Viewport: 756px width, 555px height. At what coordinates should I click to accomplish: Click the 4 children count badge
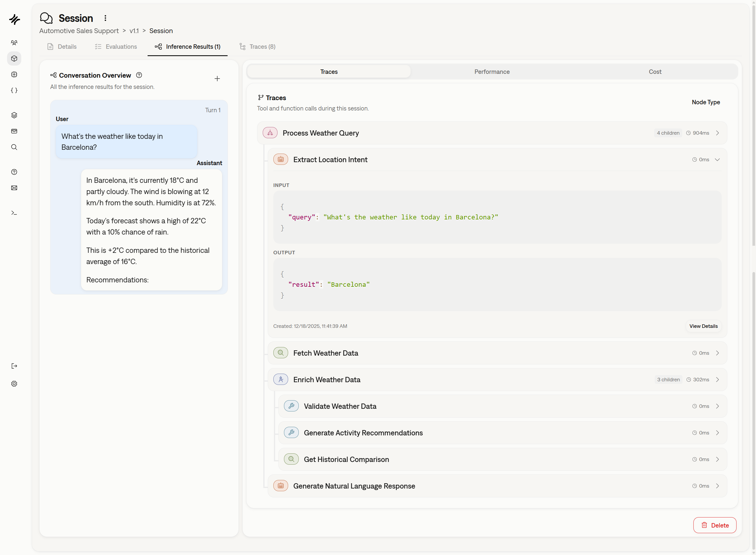click(668, 133)
